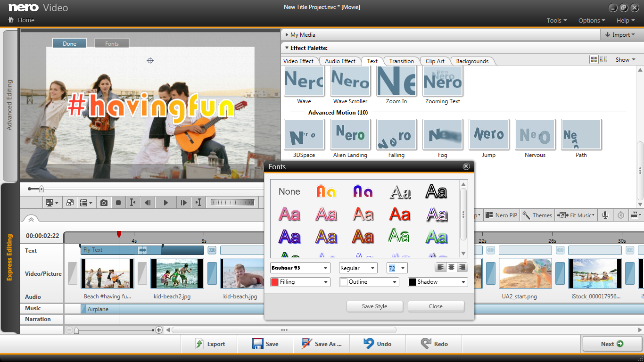Toggle center text alignment in Fonts dialog

[x=451, y=267]
